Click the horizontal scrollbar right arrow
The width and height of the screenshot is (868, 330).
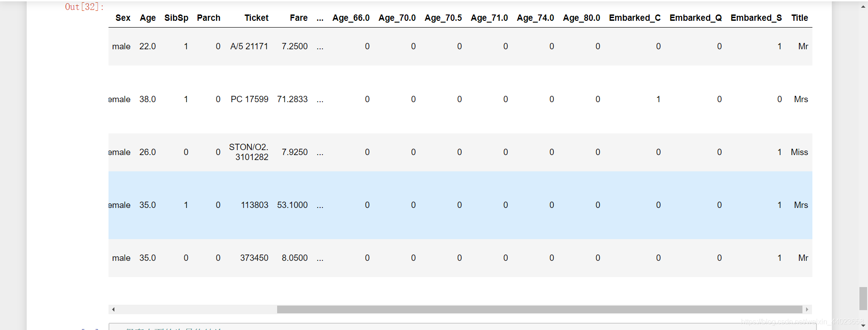click(x=807, y=310)
